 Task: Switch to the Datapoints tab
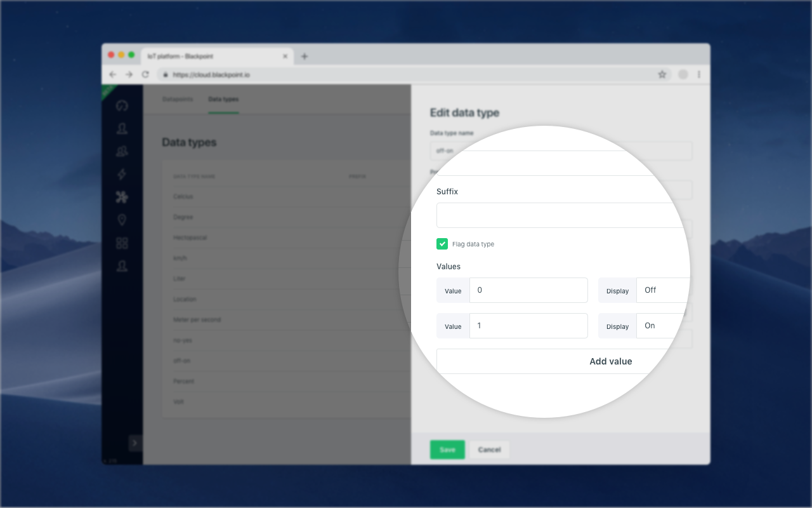click(178, 99)
